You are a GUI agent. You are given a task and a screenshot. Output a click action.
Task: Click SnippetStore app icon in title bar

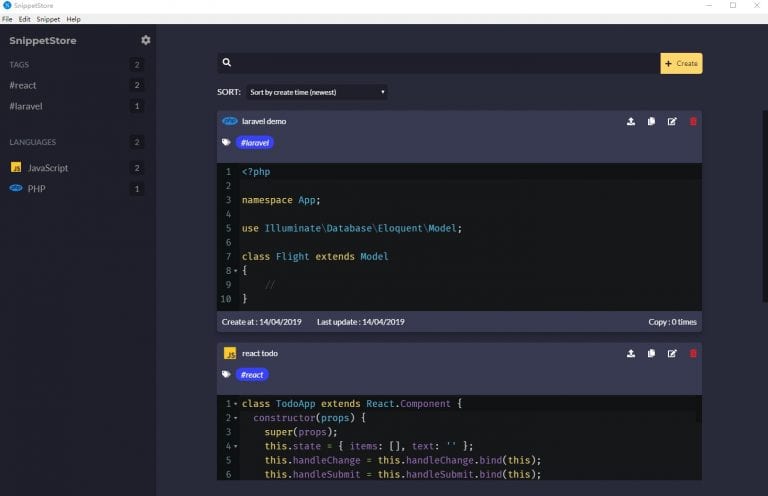click(7, 5)
